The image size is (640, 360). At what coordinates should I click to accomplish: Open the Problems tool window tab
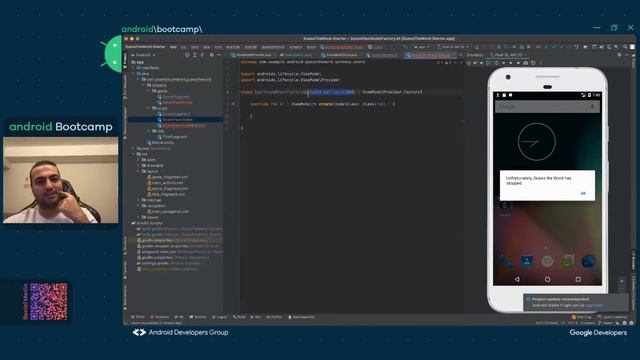[x=160, y=317]
